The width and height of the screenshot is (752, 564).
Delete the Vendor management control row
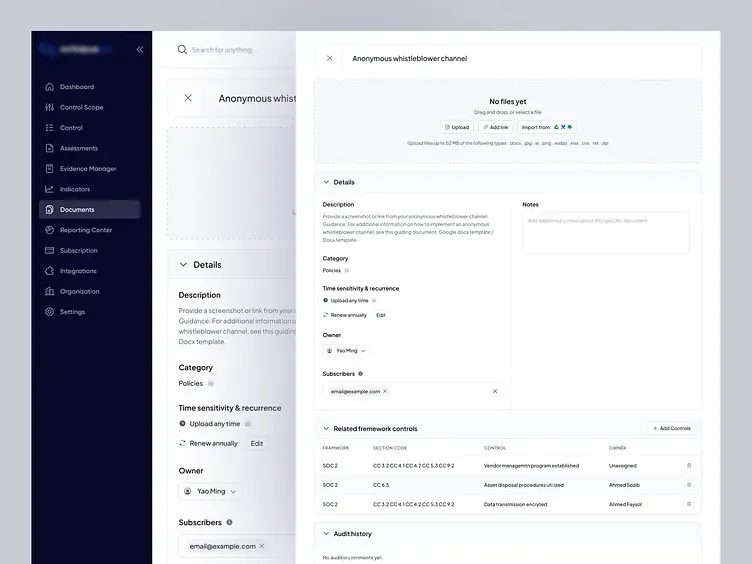[x=688, y=465]
